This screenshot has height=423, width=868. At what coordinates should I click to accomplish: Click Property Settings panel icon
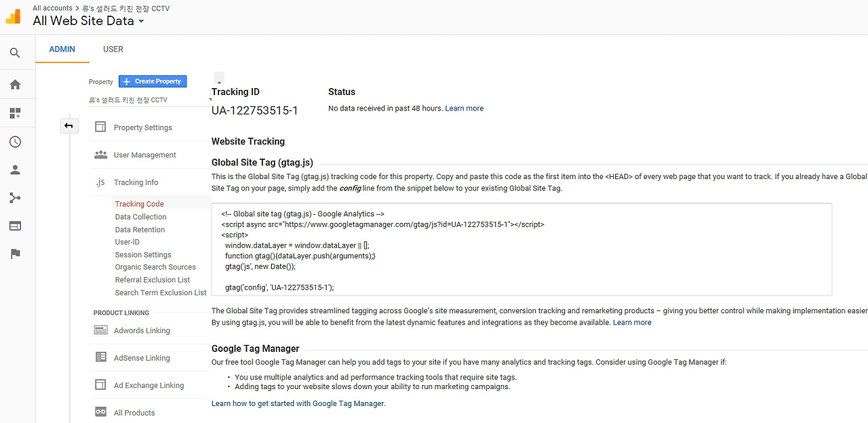(100, 127)
